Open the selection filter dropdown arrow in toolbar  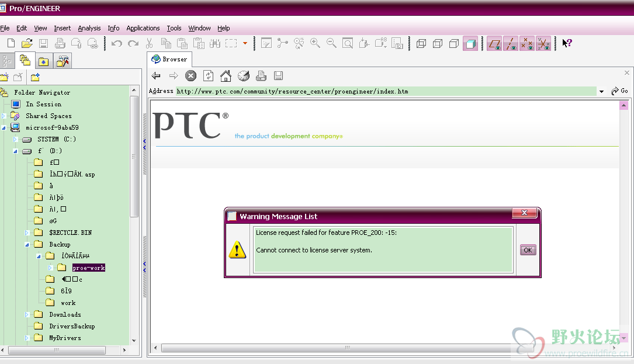click(245, 43)
